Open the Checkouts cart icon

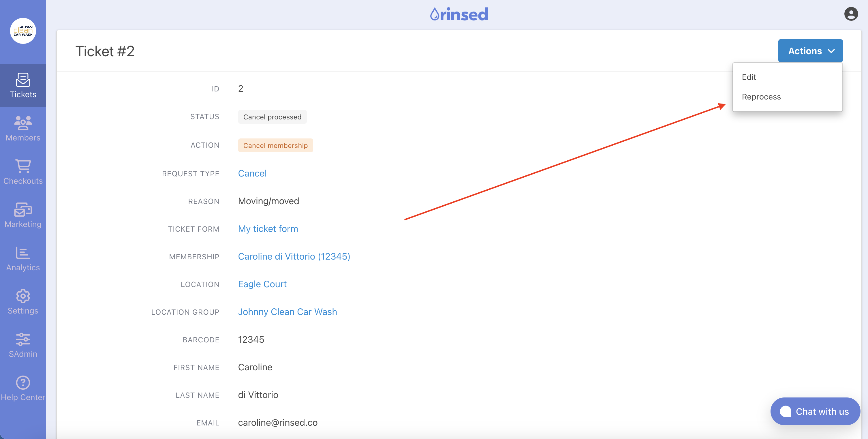[23, 166]
